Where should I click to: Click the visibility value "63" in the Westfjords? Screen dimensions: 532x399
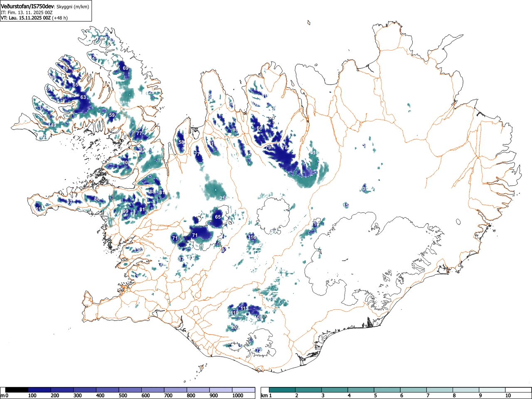point(83,97)
